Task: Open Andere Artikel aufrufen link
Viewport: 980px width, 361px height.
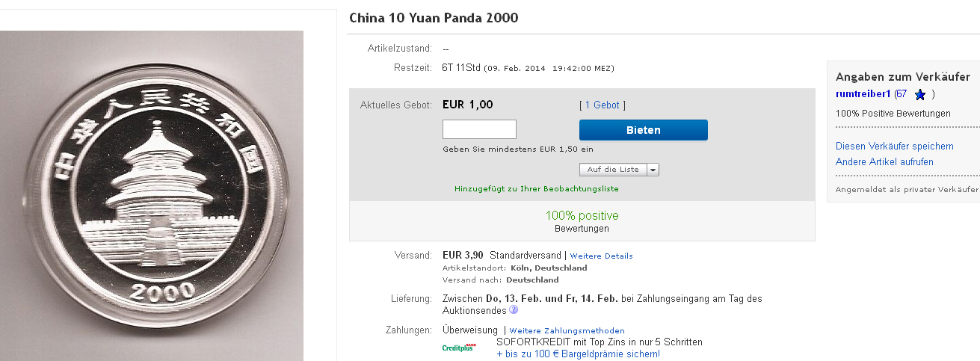Action: click(884, 161)
